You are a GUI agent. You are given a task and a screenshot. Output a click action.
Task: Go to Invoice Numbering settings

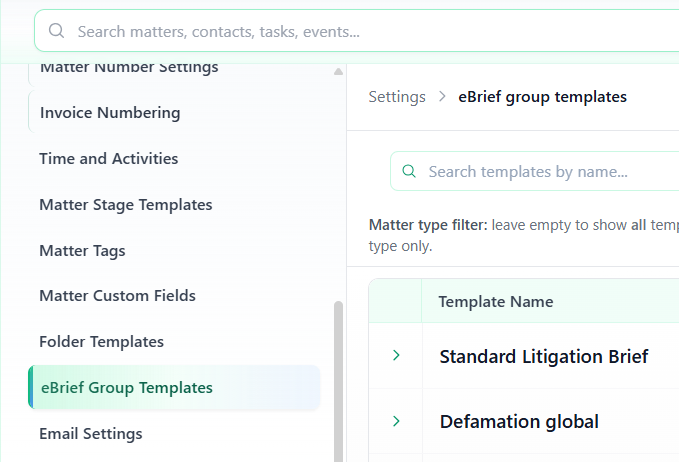pos(110,113)
